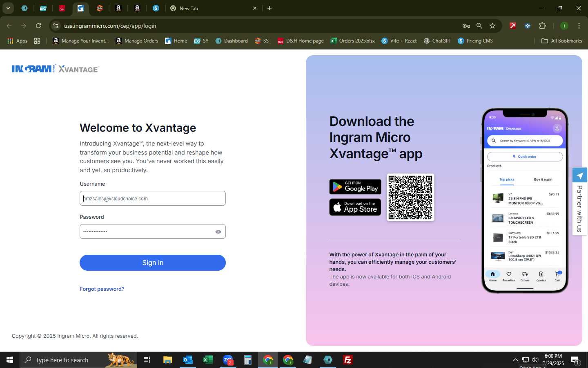This screenshot has height=368, width=588.
Task: Show hidden system tray icons
Action: (515, 360)
